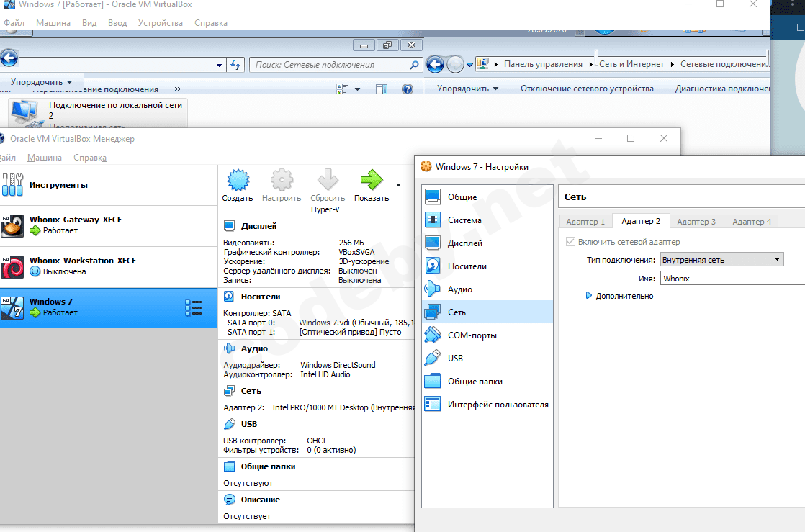Click Отключение сетевого устройства button
The width and height of the screenshot is (805, 532).
click(x=587, y=89)
